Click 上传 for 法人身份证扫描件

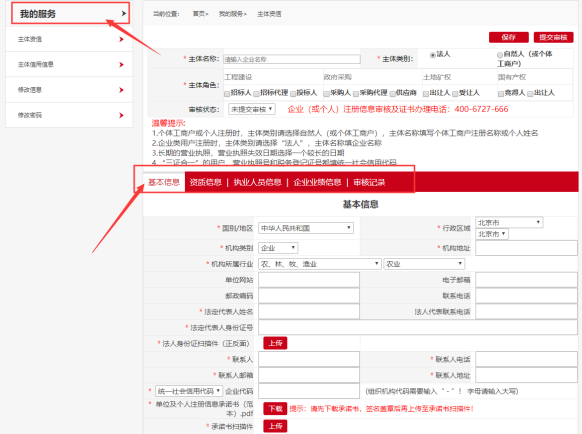(275, 343)
